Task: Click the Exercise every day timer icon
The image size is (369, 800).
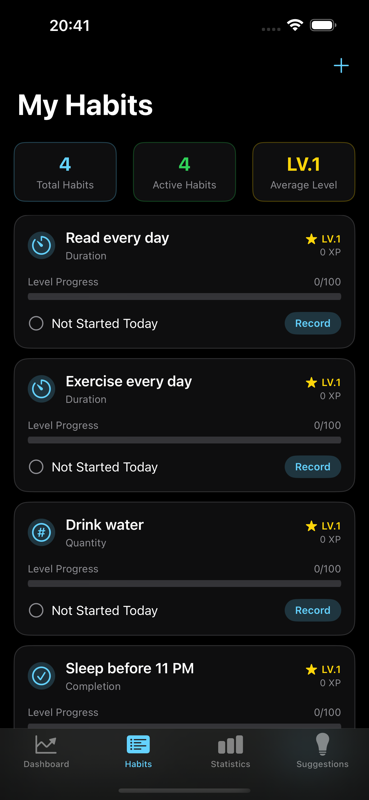Action: point(41,389)
